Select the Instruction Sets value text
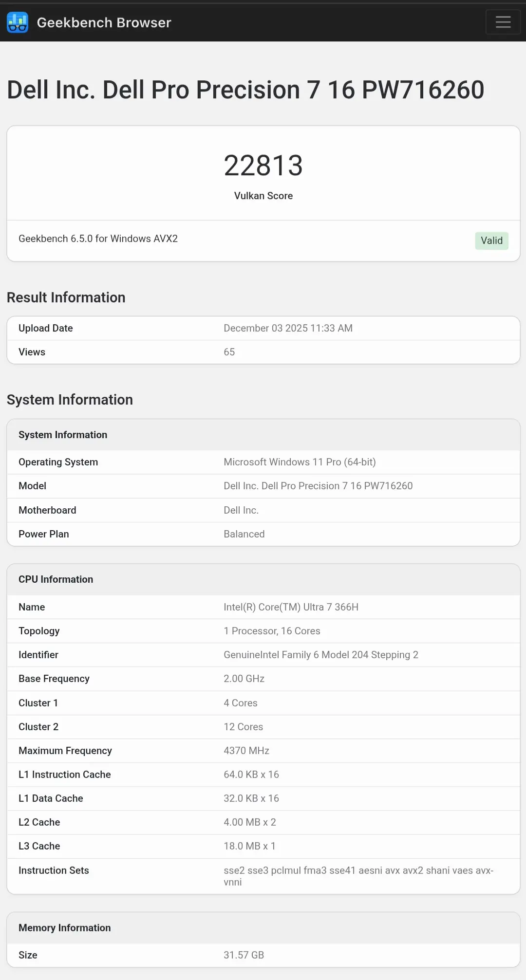This screenshot has width=526, height=980. tap(358, 876)
